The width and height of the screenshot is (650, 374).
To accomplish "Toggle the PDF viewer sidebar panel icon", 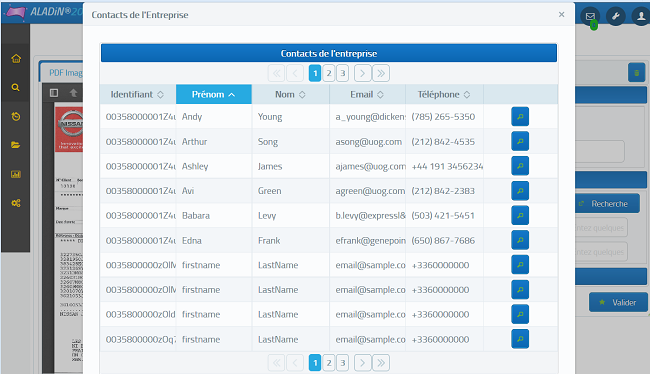I will point(54,92).
